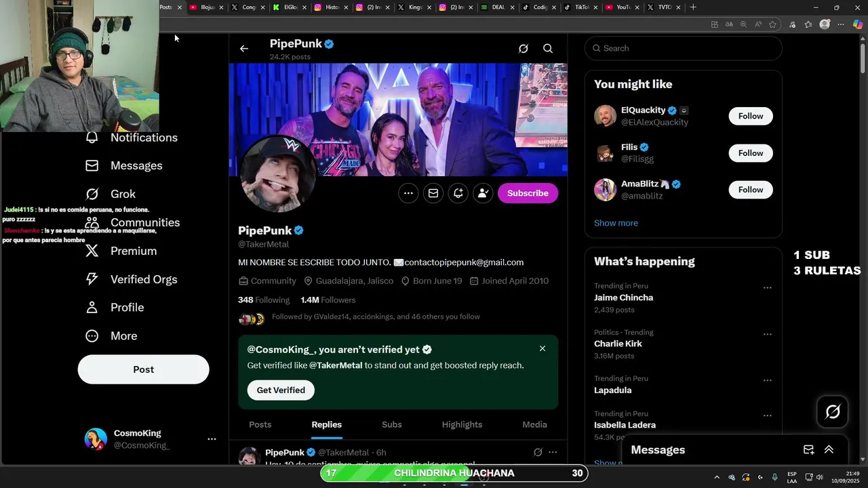Open account options next to CosmoKing
The image size is (868, 488).
pos(212,439)
